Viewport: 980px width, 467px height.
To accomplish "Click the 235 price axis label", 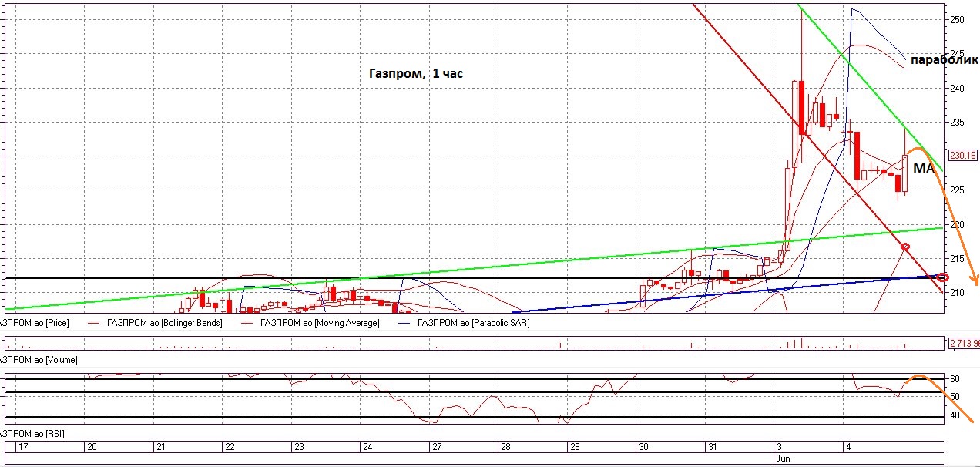I will (x=957, y=123).
